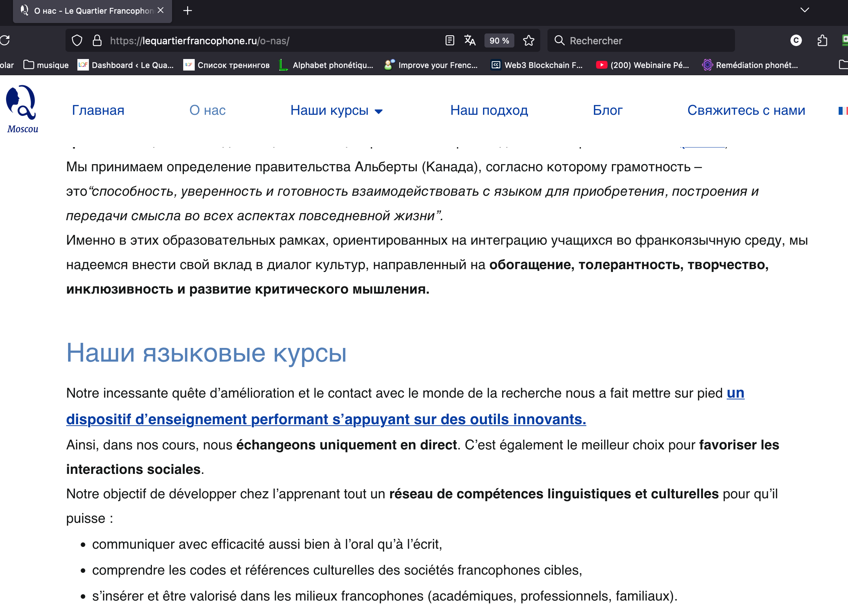Click the circular C extension icon
This screenshot has width=848, height=616.
(x=796, y=40)
